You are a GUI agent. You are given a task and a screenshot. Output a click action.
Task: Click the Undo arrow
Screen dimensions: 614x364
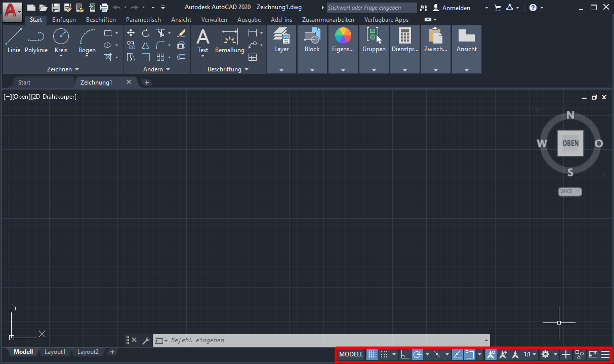(117, 8)
